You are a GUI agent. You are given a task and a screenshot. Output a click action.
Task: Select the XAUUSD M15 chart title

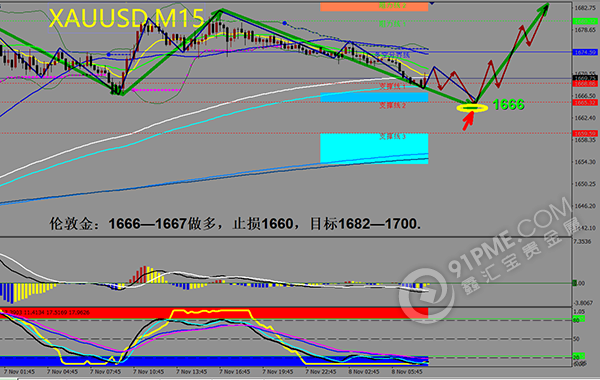tap(126, 18)
